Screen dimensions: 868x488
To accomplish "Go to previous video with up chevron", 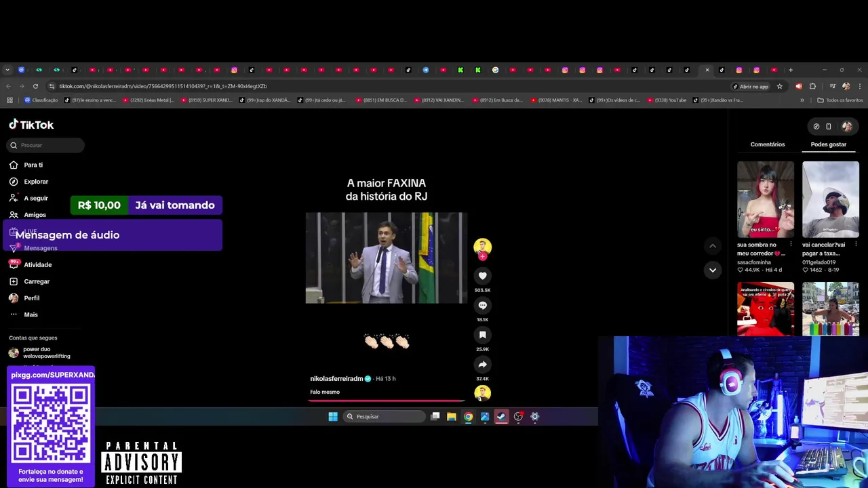I will pyautogui.click(x=712, y=246).
